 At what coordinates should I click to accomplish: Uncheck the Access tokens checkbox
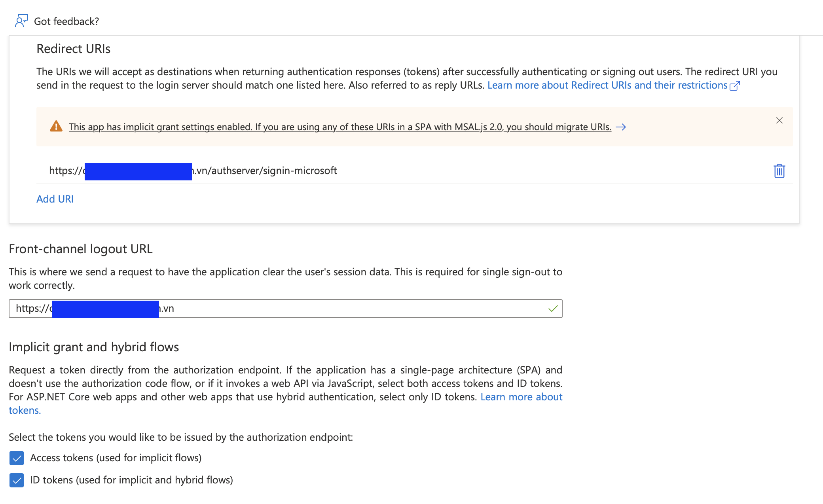[x=17, y=458]
